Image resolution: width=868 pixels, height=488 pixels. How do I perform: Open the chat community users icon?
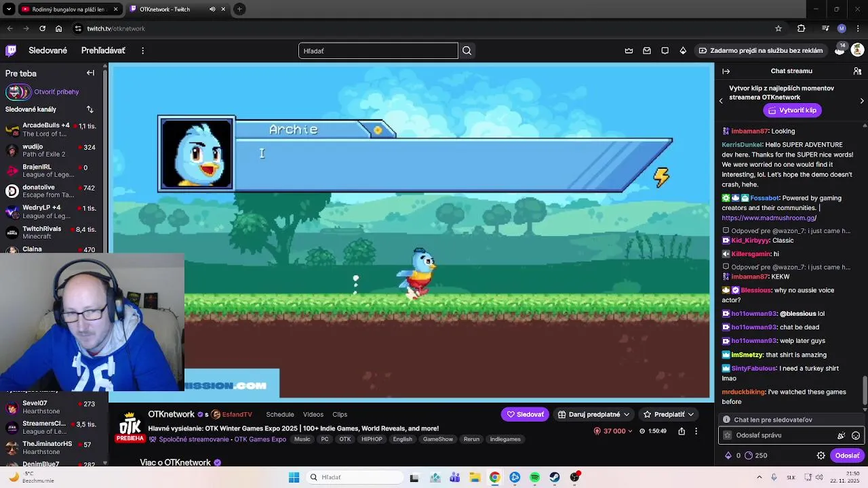click(857, 71)
